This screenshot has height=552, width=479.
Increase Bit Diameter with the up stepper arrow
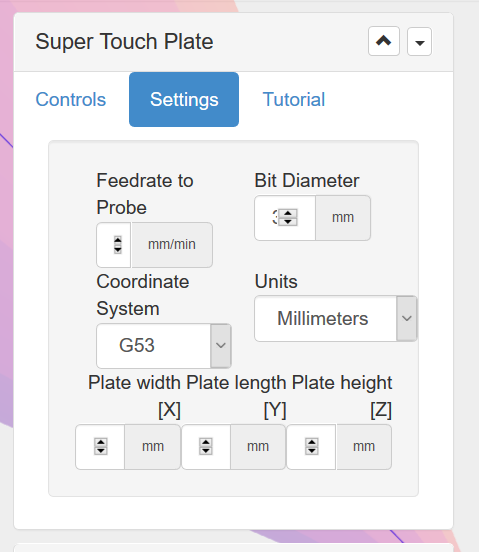(x=288, y=213)
